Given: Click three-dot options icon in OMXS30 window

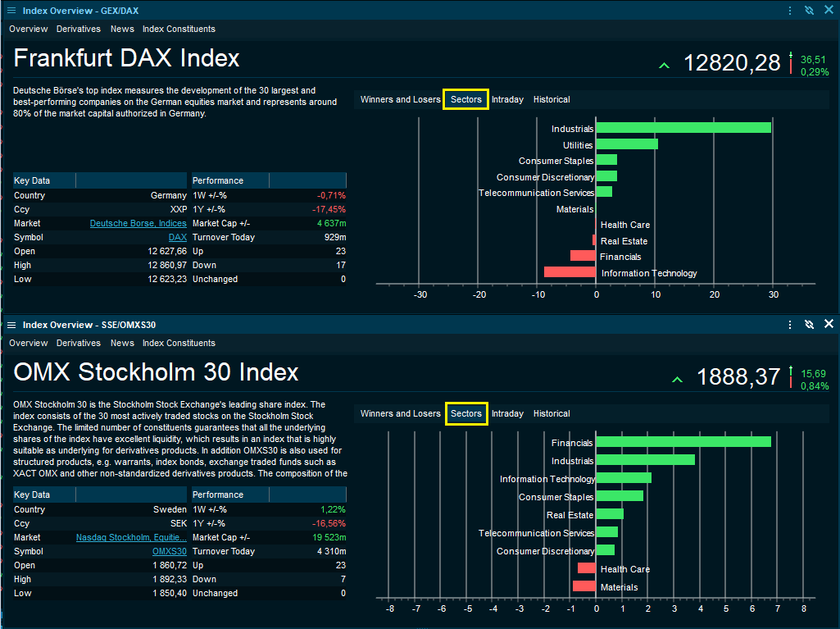Looking at the screenshot, I should pos(790,325).
